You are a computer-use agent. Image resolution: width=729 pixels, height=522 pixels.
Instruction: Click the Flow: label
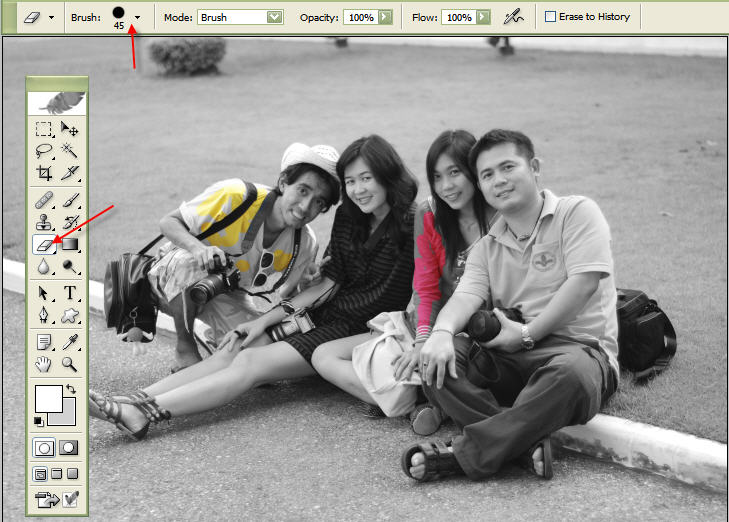point(424,18)
